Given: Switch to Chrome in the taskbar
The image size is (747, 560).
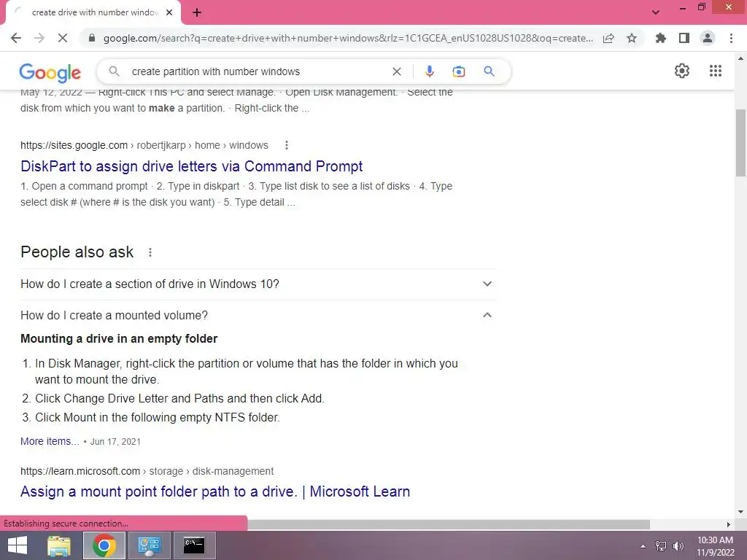Looking at the screenshot, I should pyautogui.click(x=104, y=545).
